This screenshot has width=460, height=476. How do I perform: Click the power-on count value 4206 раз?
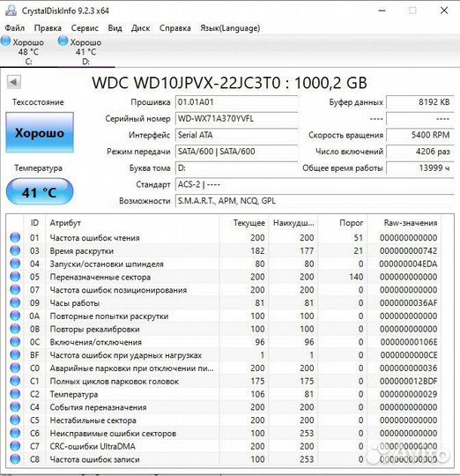(420, 152)
